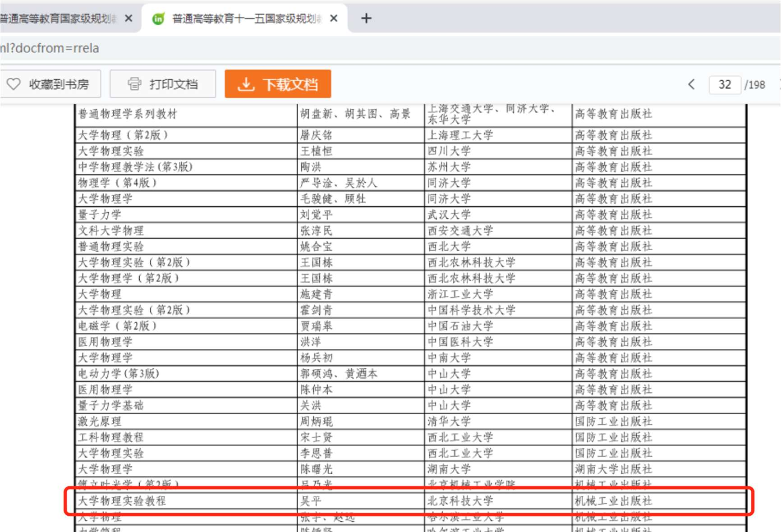Switch to the first 普通高等教育国家级规划 tab
The height and width of the screenshot is (532, 781).
click(x=59, y=18)
